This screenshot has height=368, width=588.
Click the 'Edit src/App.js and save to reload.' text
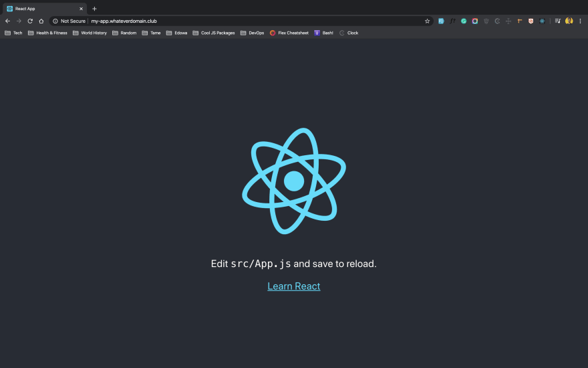pos(293,264)
